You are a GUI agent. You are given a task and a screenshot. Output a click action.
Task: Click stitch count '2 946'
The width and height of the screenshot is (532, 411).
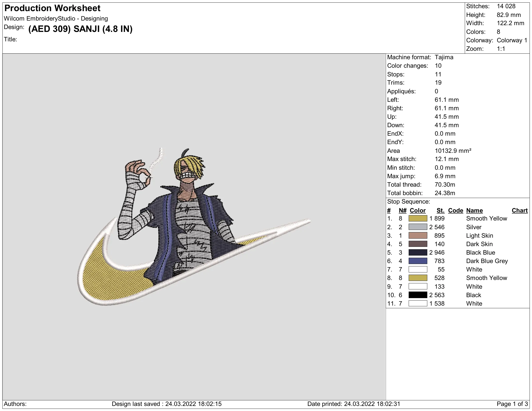point(437,253)
